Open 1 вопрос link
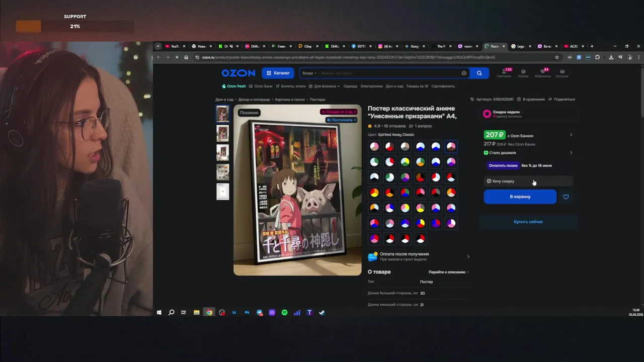644x362 pixels. (x=421, y=126)
